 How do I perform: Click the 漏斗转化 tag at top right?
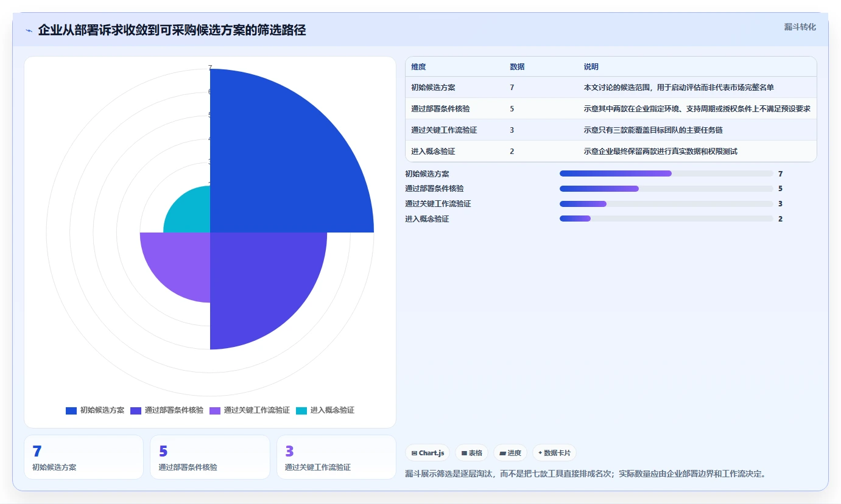tap(800, 27)
